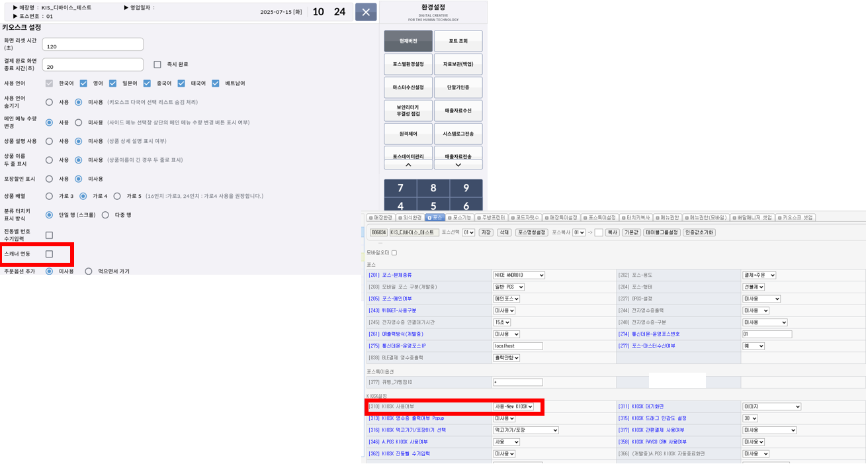
Task: Open 자료보관(백업) backup
Action: [x=458, y=64]
